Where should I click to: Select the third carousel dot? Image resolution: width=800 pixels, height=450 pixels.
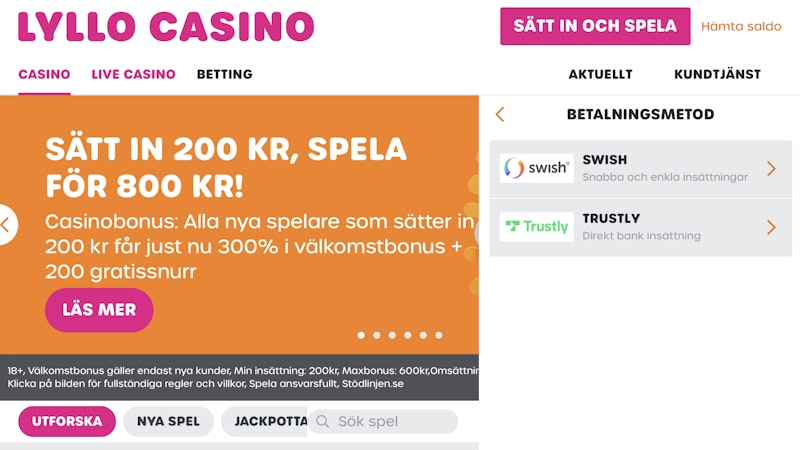coord(392,335)
